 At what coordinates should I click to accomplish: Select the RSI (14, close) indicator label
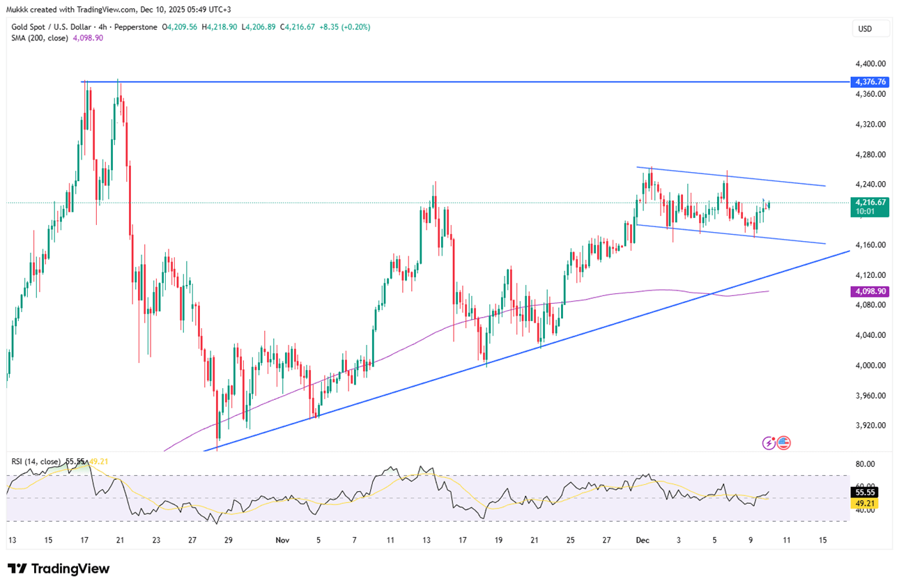37,461
